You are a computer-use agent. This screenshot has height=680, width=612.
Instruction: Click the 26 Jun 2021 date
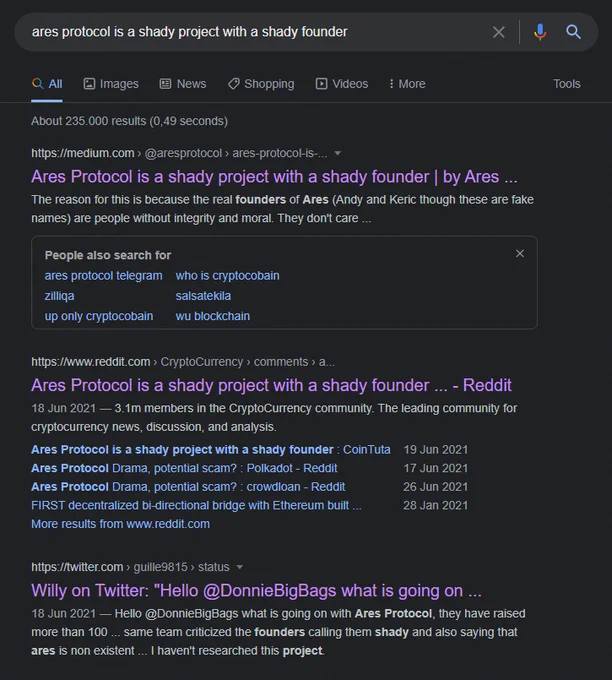[435, 487]
